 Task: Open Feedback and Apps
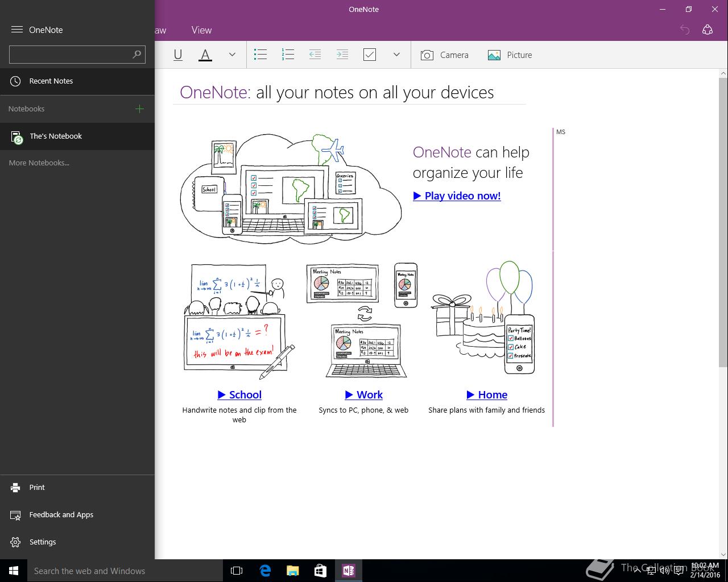pos(77,515)
